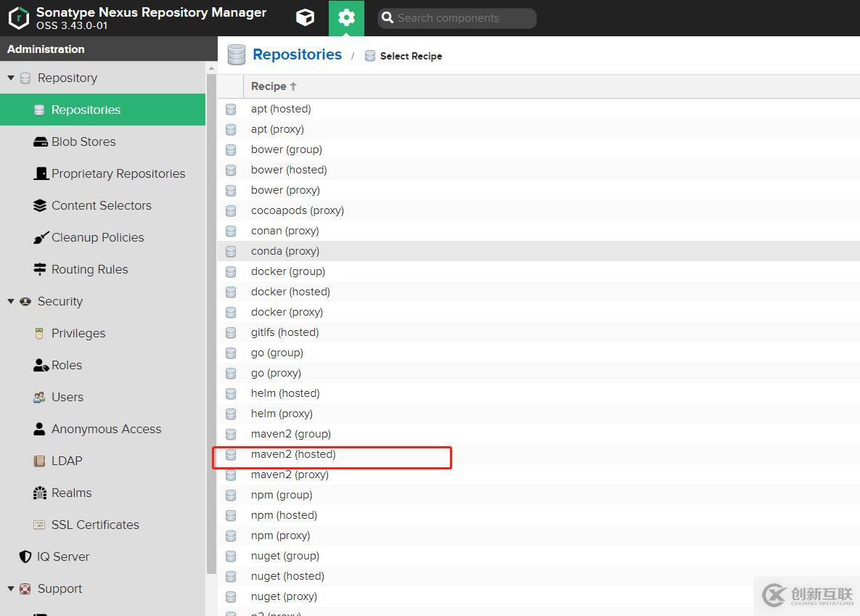Screen dimensions: 860x616
Task: Choose the npm (proxy) recipe
Action: 538,535
